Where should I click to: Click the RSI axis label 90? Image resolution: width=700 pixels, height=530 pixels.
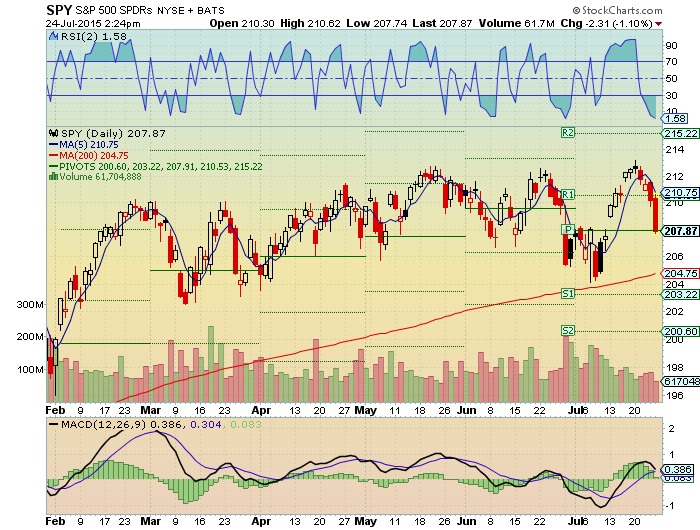point(671,46)
